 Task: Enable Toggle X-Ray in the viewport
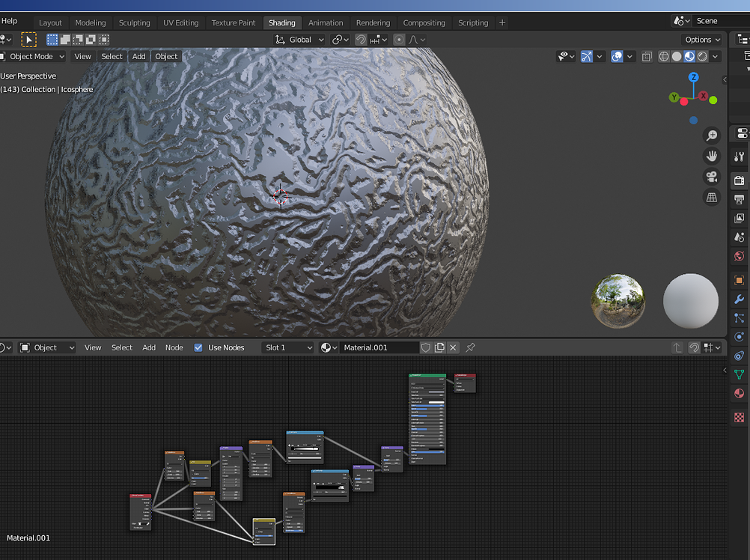tap(647, 56)
